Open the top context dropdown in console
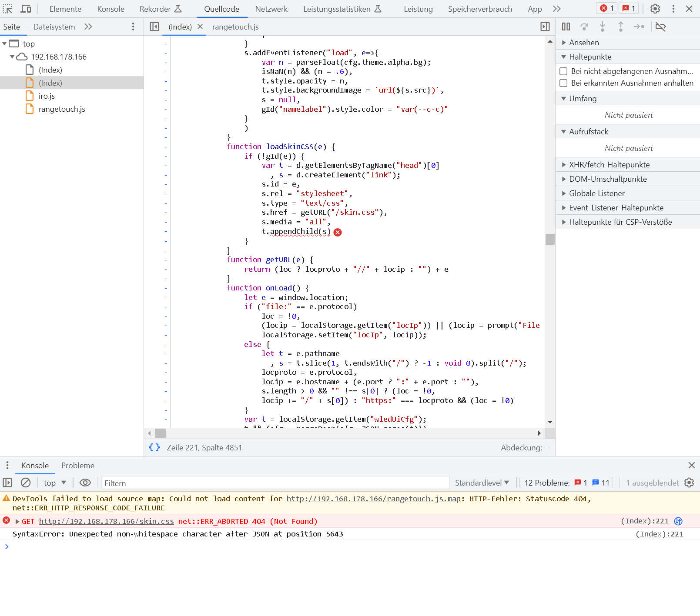This screenshot has width=700, height=616. (54, 483)
